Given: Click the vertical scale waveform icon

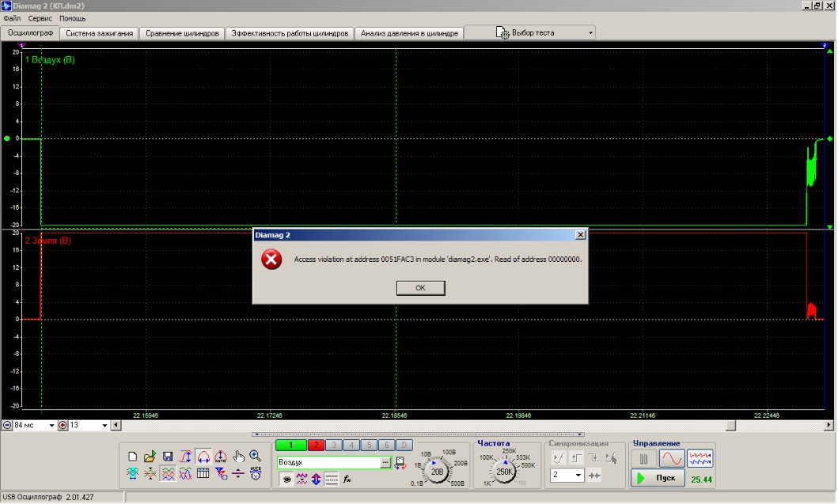Looking at the screenshot, I should [185, 457].
